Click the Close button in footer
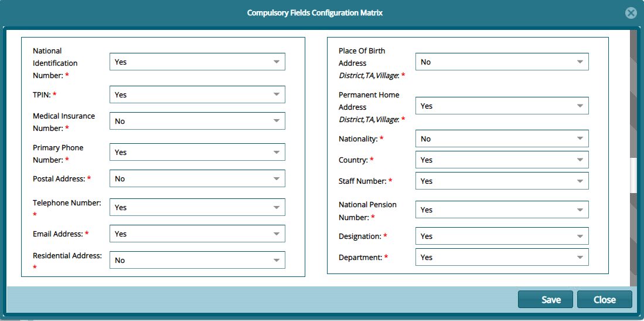Viewport: 644px width, 321px height. click(x=605, y=299)
